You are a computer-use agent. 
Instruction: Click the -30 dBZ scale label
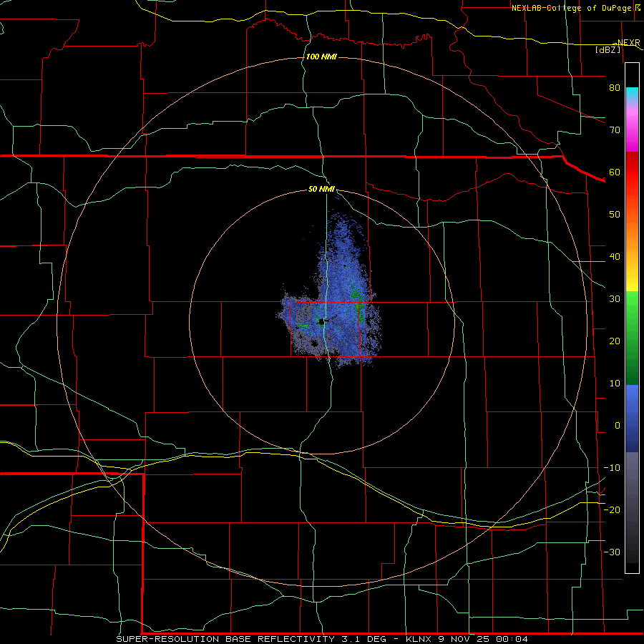[612, 552]
